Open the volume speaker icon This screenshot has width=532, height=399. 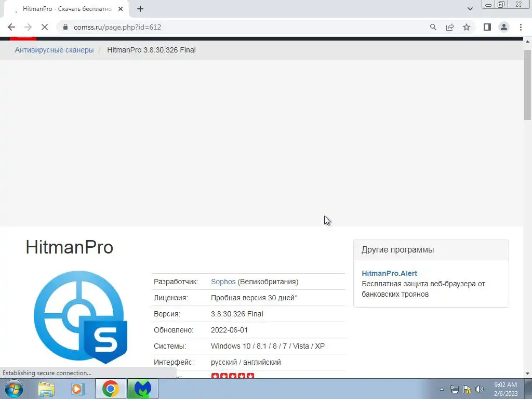click(480, 389)
